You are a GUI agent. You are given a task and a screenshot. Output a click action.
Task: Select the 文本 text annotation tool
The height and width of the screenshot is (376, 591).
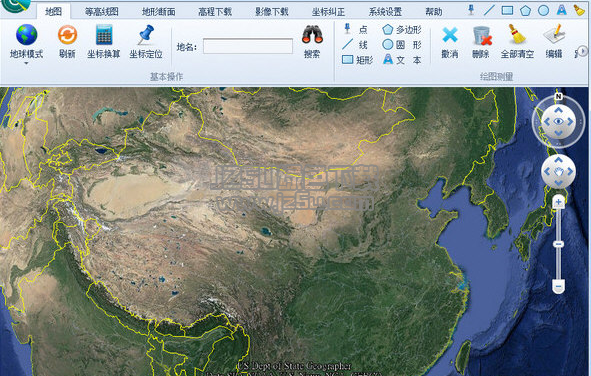click(x=402, y=60)
